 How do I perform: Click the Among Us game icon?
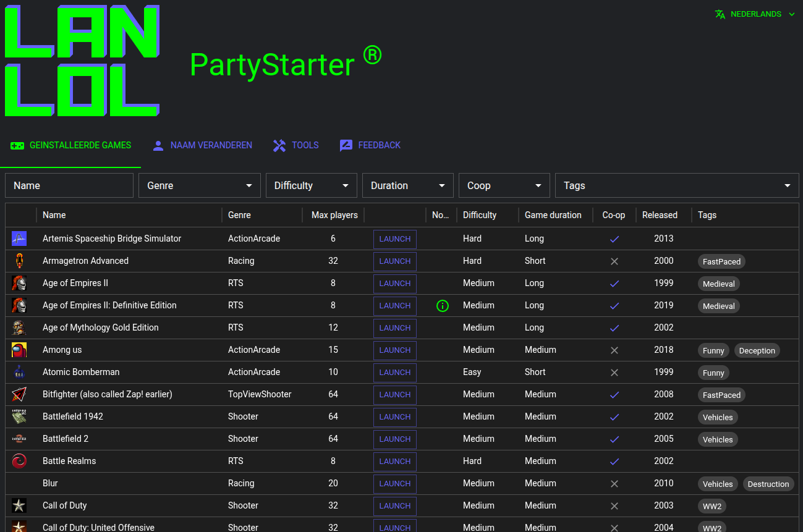tap(19, 350)
